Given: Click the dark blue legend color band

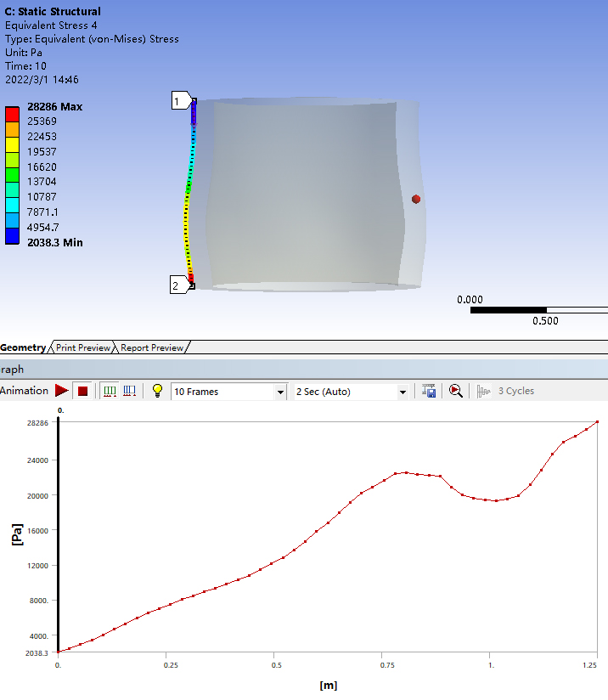Looking at the screenshot, I should pyautogui.click(x=12, y=236).
